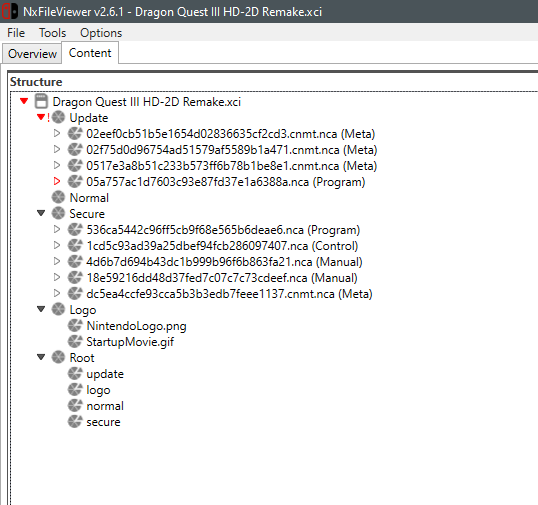Select the StartupMovie.gif file name

click(130, 342)
